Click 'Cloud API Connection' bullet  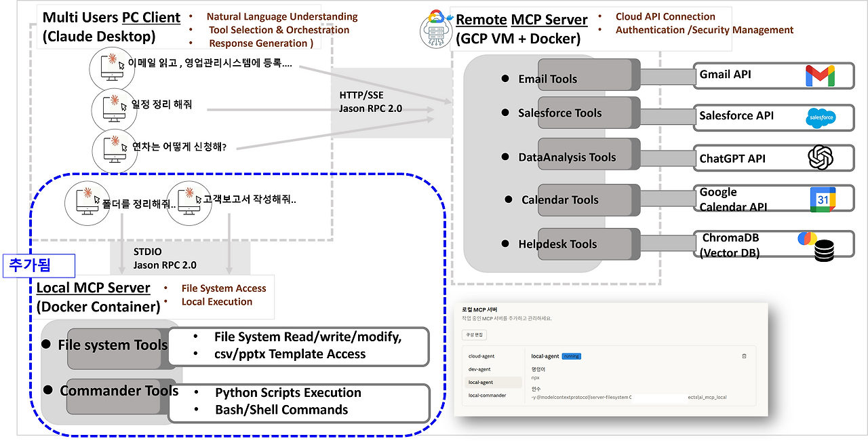[665, 16]
